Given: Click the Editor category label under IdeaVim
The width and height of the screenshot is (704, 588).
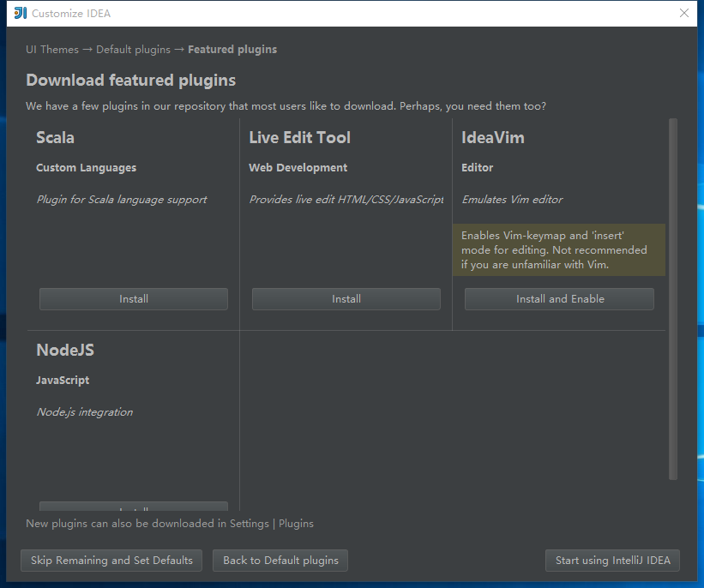Looking at the screenshot, I should click(478, 168).
